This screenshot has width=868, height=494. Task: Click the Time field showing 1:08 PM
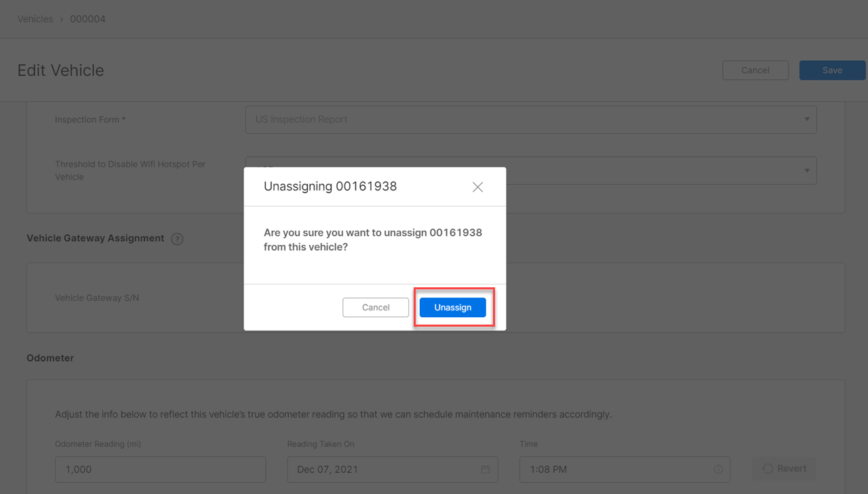pos(610,469)
